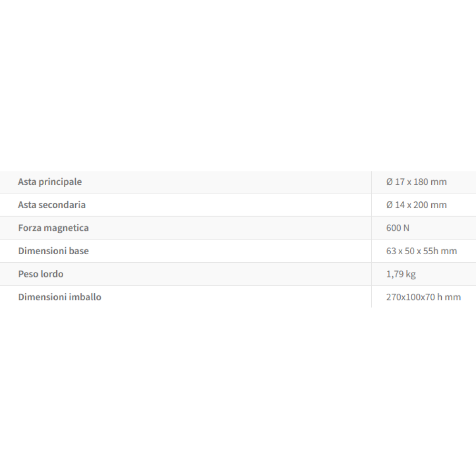Click the 'Asta secondaria' row label
The height and width of the screenshot is (476, 476).
52,205
